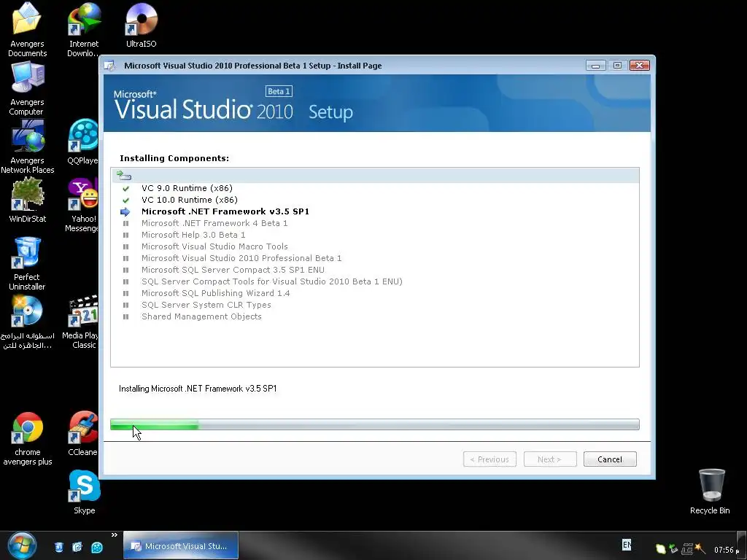Click green checkmark beside VC 9.0 Runtime
Viewport: 747px width, 560px height.
(x=125, y=189)
